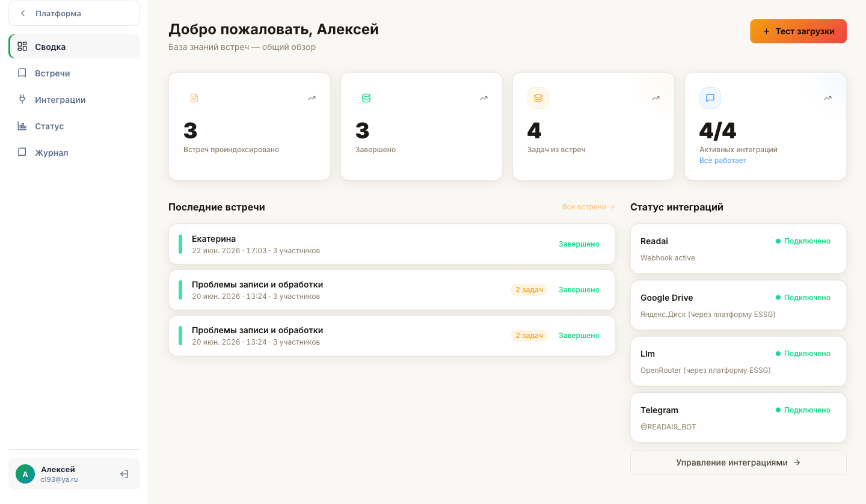
Task: Click Управление интеграциями button
Action: [739, 463]
